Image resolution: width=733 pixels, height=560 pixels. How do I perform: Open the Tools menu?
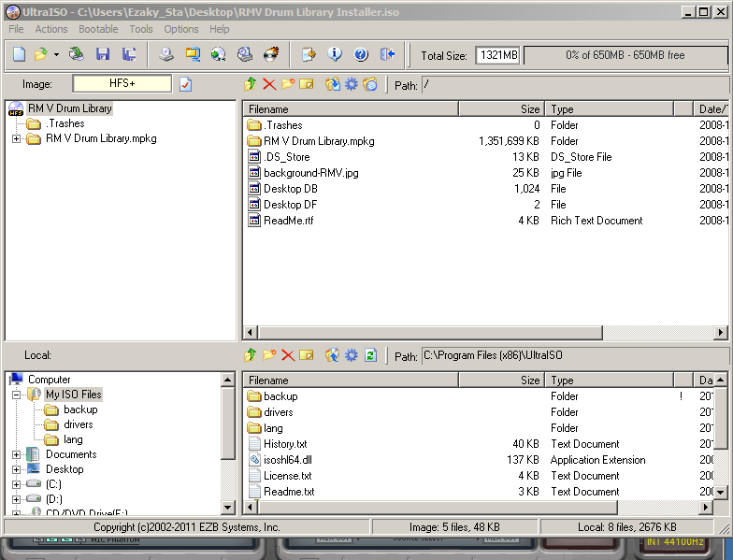click(x=141, y=29)
